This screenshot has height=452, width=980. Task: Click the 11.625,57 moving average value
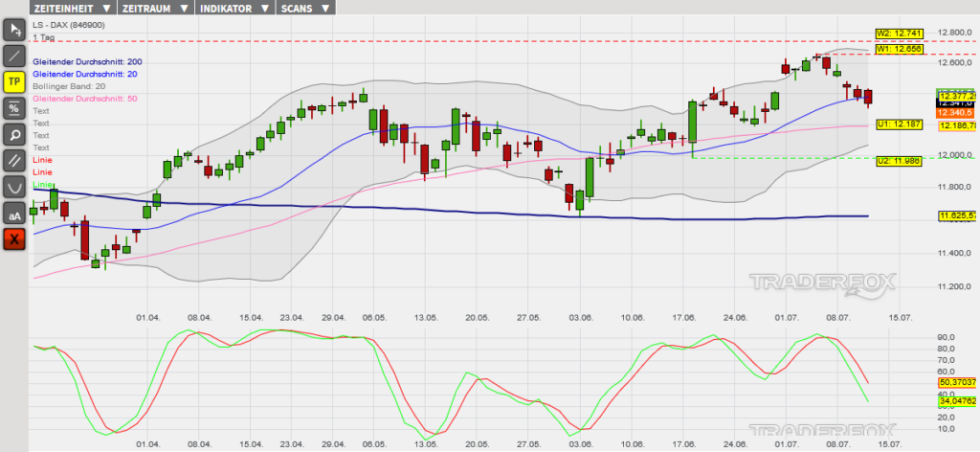tap(958, 215)
